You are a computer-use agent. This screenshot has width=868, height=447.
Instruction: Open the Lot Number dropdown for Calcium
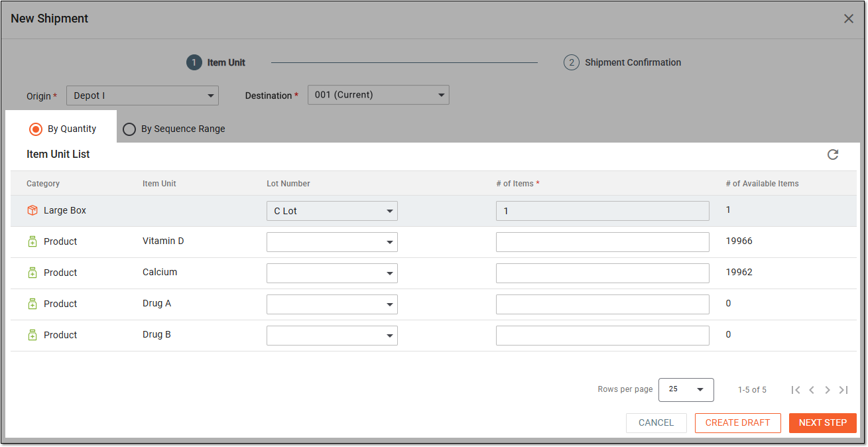(x=332, y=273)
